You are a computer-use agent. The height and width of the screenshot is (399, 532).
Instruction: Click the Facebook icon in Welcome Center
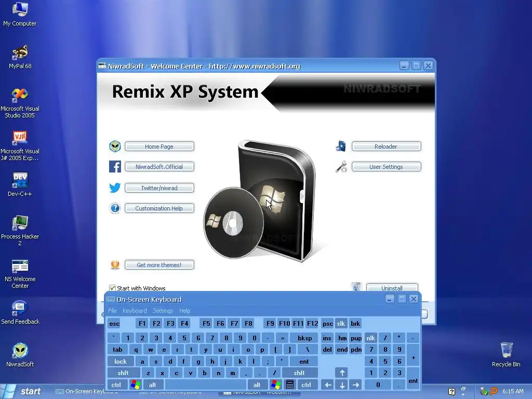tap(115, 167)
